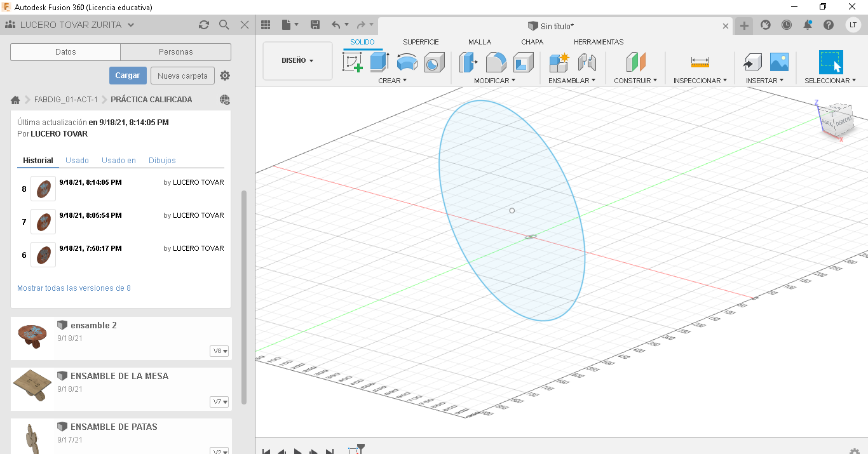This screenshot has height=454, width=868.
Task: Select the Extrude tool icon
Action: point(380,62)
